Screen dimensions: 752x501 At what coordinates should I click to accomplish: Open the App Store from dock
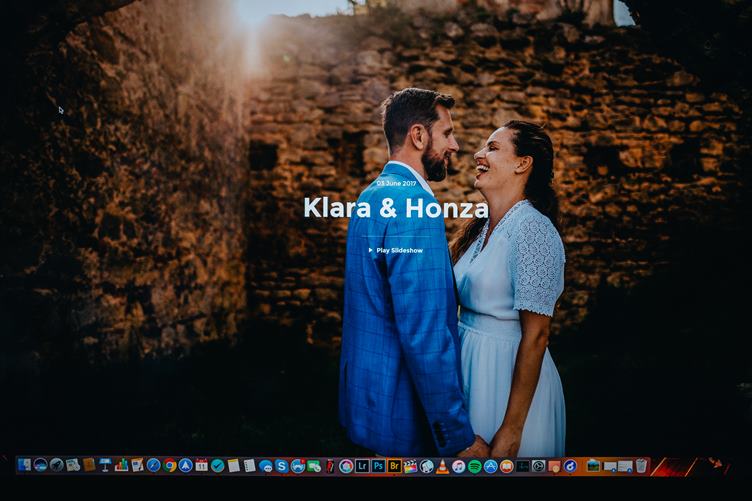(x=491, y=466)
